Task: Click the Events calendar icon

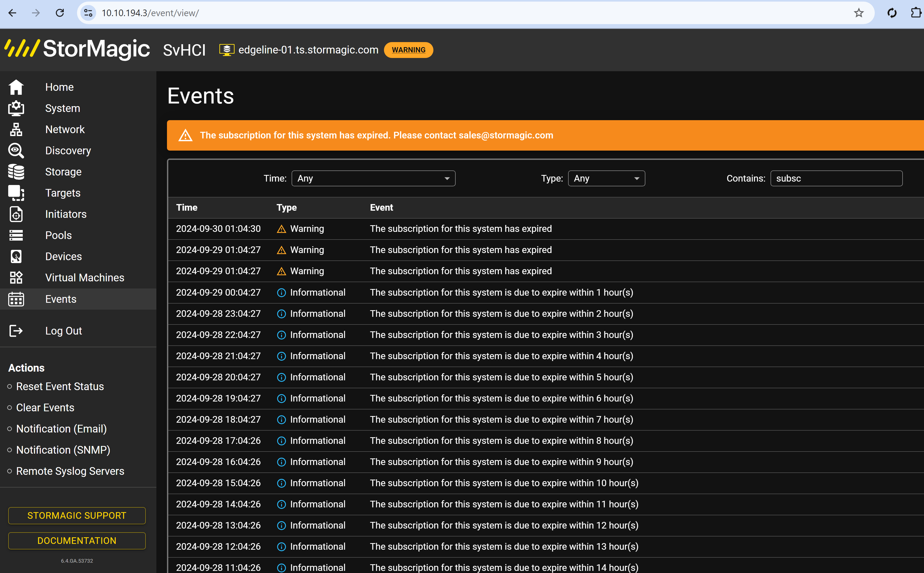Action: pos(16,299)
